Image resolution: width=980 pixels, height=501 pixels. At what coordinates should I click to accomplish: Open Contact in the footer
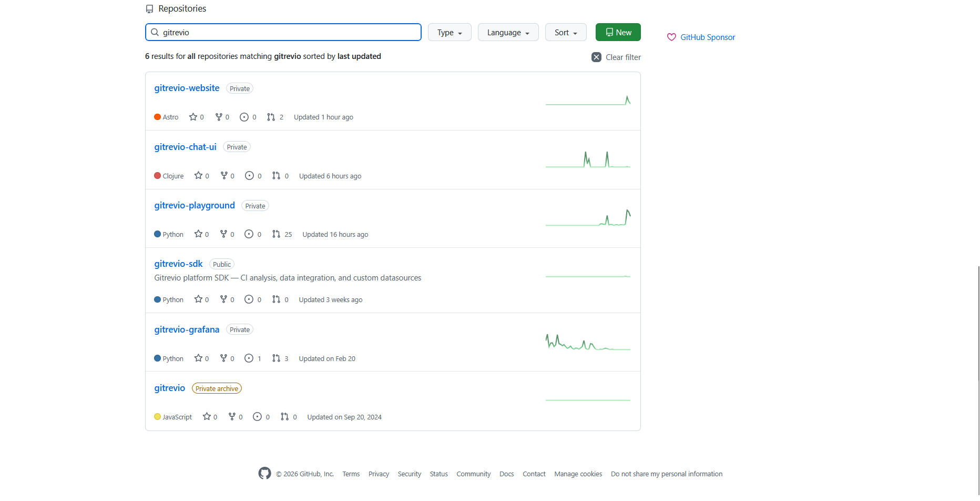(x=534, y=474)
